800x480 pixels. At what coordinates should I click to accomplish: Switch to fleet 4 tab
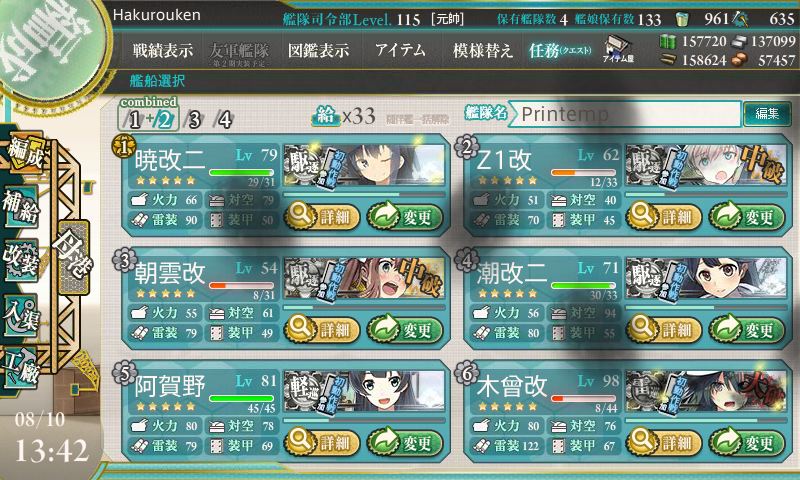(x=223, y=119)
